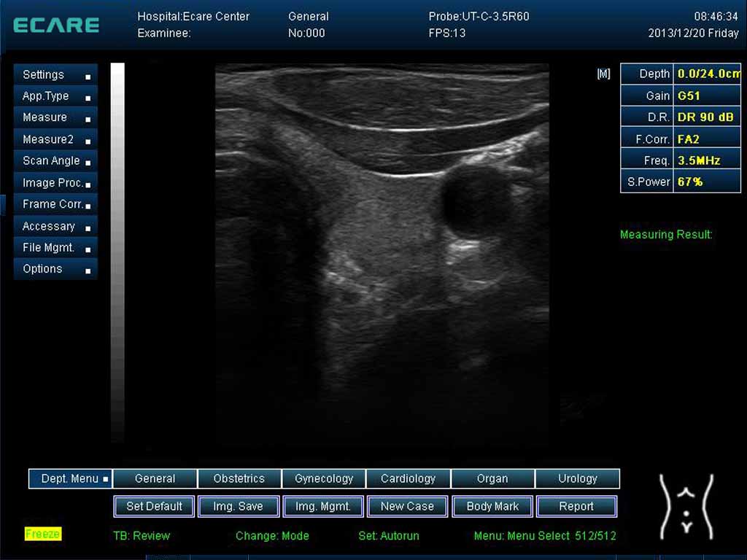
Task: Open the Image Proc. menu
Action: [x=55, y=183]
